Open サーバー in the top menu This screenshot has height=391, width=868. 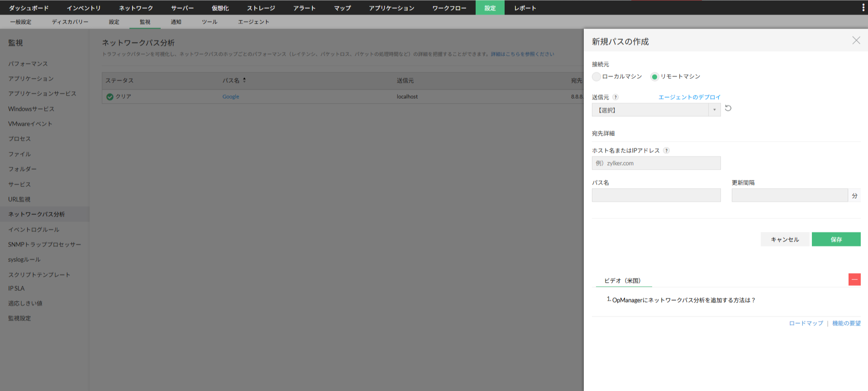click(182, 8)
